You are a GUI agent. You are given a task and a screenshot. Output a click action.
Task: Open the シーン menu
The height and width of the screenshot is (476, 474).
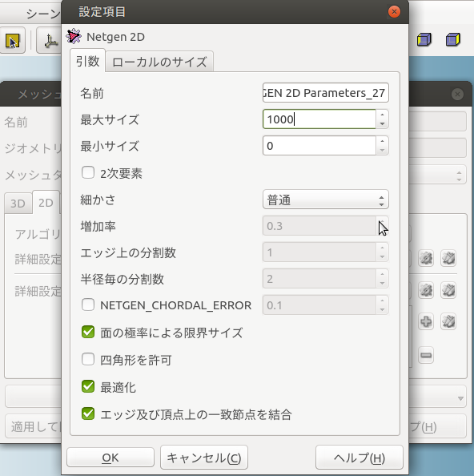(43, 14)
